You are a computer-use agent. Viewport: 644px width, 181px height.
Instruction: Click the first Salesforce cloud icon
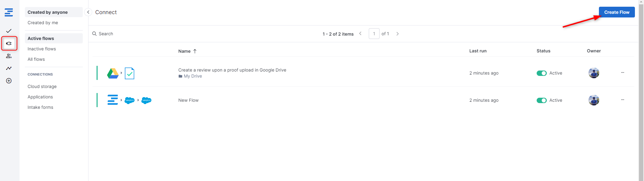click(130, 100)
